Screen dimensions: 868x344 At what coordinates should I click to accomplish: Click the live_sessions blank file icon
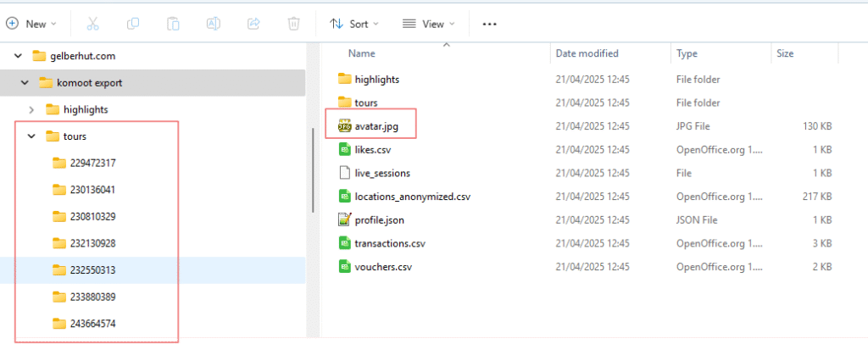pyautogui.click(x=345, y=173)
